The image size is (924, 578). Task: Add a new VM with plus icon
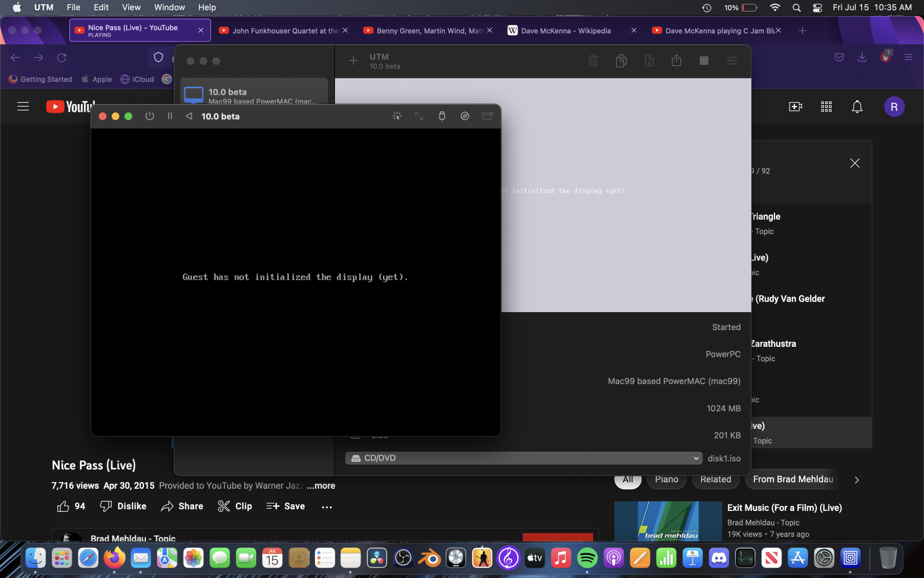click(353, 61)
